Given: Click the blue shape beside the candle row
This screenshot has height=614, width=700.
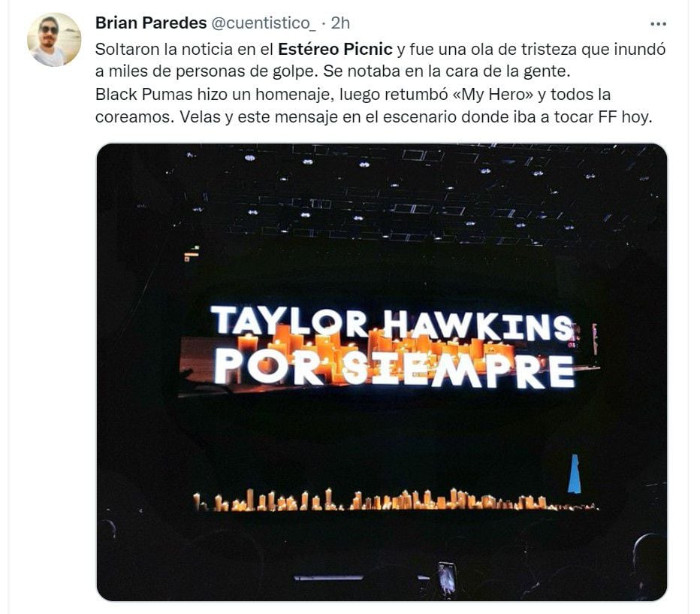Looking at the screenshot, I should point(574,474).
